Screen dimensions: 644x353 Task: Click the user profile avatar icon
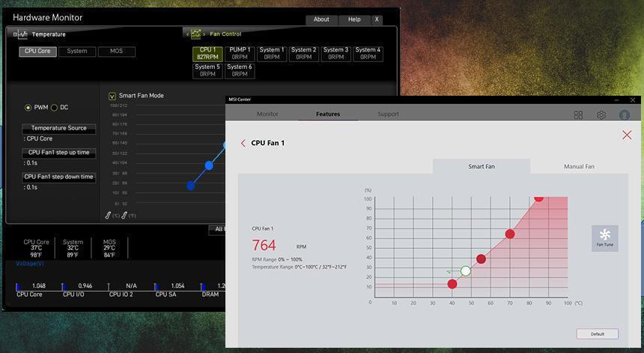click(x=624, y=115)
